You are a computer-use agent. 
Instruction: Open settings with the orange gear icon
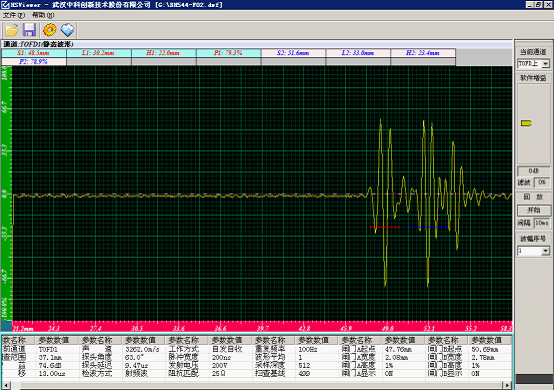(50, 30)
